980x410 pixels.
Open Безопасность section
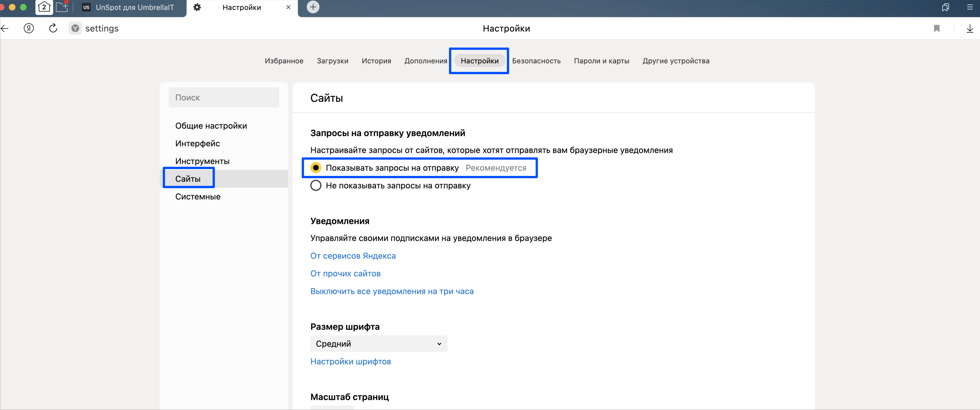point(536,61)
